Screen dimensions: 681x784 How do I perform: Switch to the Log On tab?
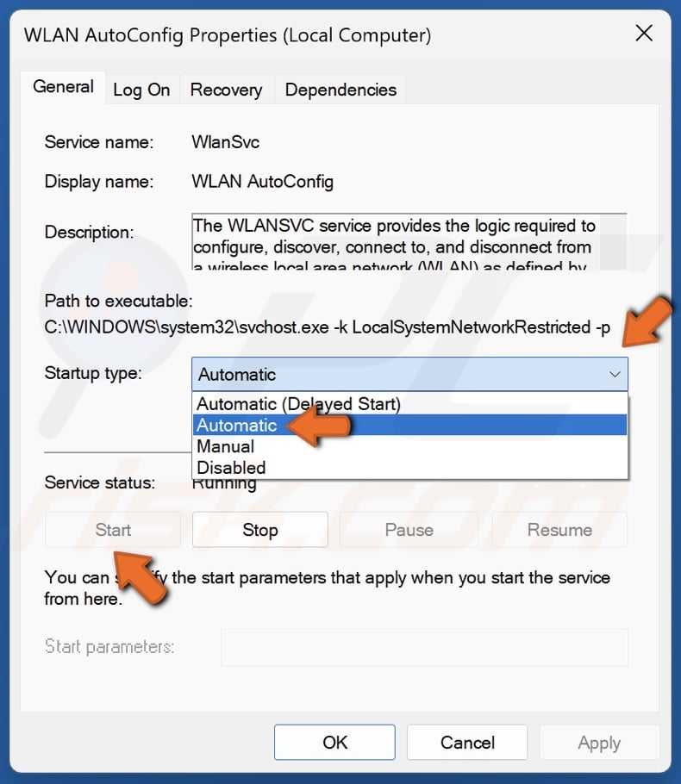[x=141, y=89]
